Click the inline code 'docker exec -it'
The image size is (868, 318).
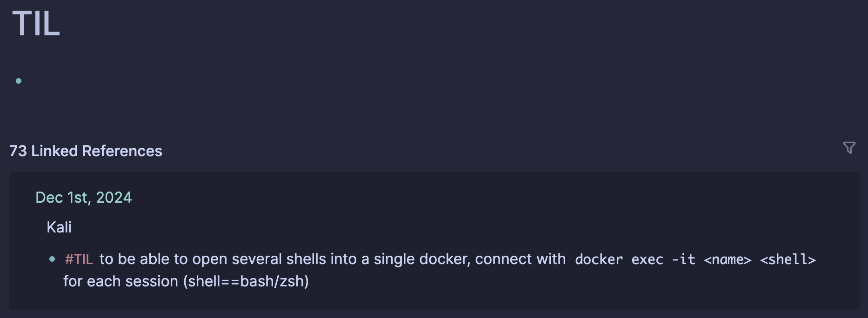click(635, 259)
